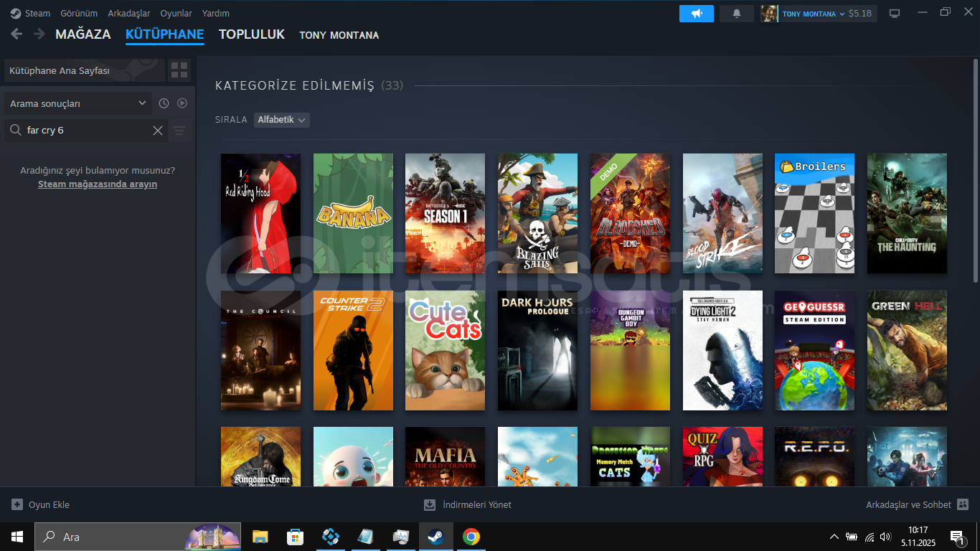This screenshot has width=980, height=551.
Task: Click the library vertical scrollbar
Action: pyautogui.click(x=974, y=172)
